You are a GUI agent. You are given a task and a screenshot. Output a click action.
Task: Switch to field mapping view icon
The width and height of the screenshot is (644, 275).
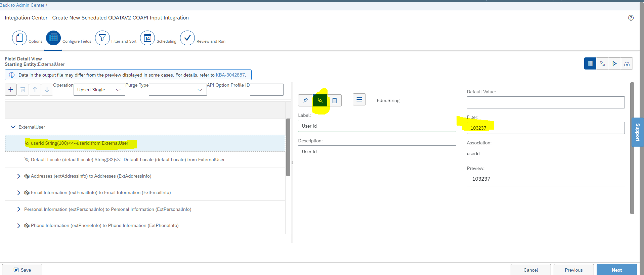pyautogui.click(x=602, y=63)
